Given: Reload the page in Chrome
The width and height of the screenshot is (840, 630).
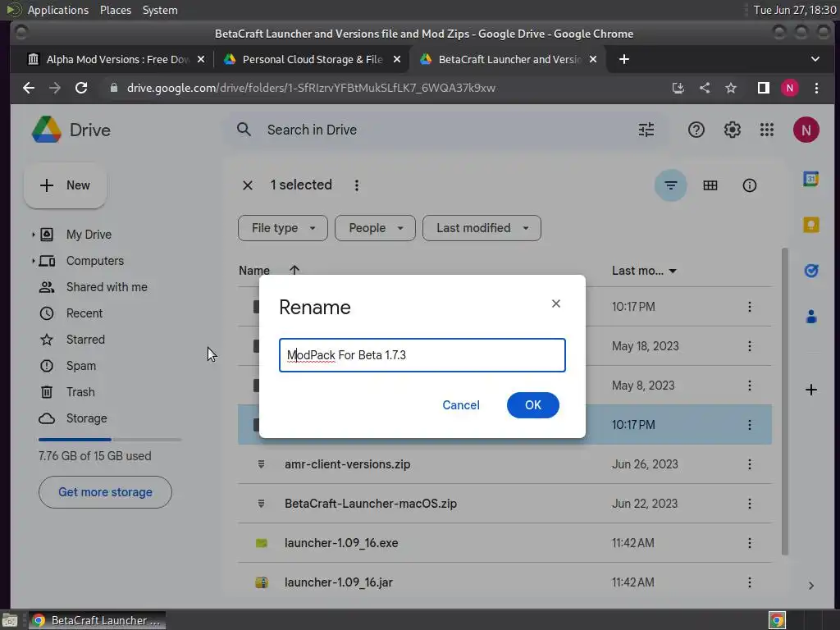Looking at the screenshot, I should 81,88.
